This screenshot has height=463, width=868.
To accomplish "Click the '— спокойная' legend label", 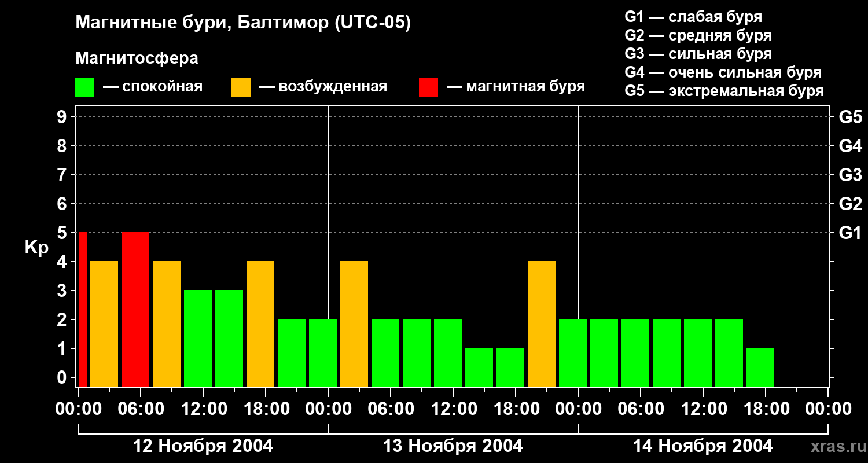I will tap(153, 87).
